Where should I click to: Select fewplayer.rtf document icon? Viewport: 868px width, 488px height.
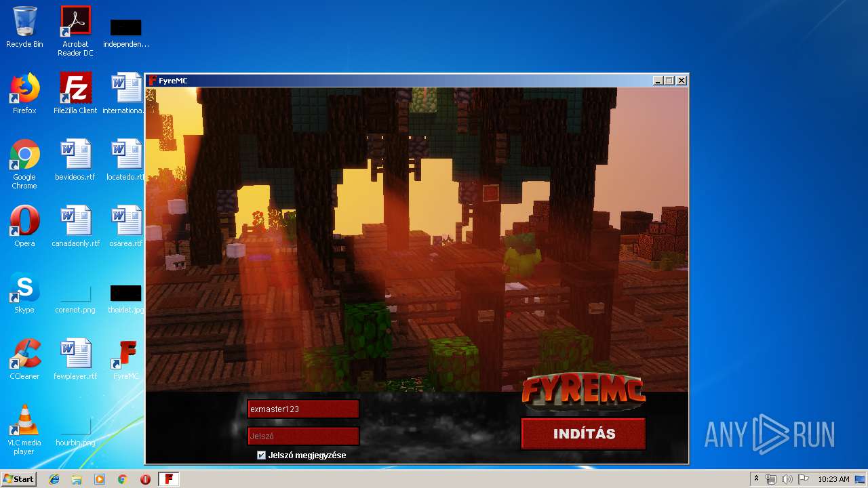[75, 359]
